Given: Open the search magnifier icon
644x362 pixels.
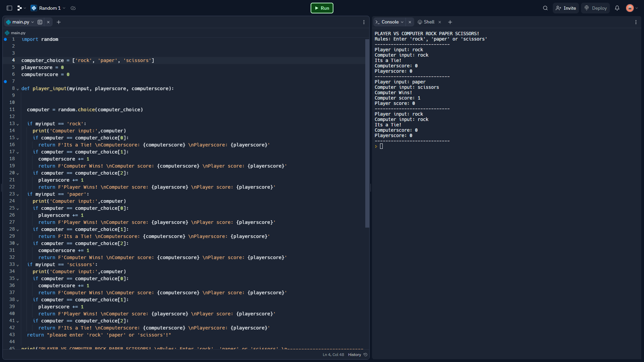Looking at the screenshot, I should (545, 8).
